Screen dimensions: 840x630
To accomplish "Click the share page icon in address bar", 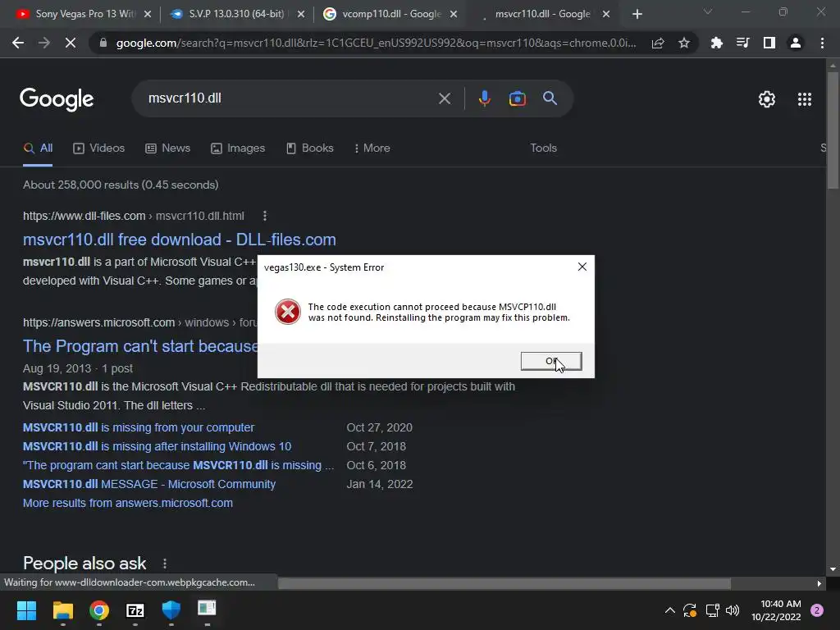I will tap(658, 43).
